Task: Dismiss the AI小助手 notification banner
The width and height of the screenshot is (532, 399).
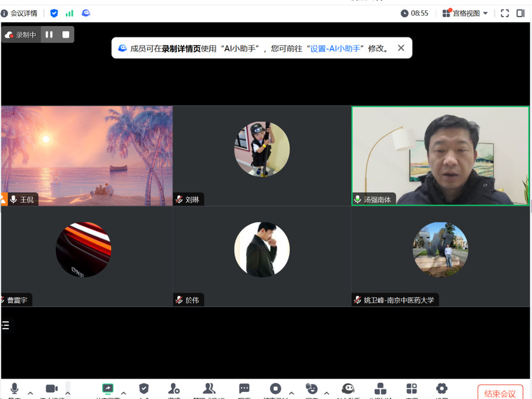Action: tap(401, 48)
